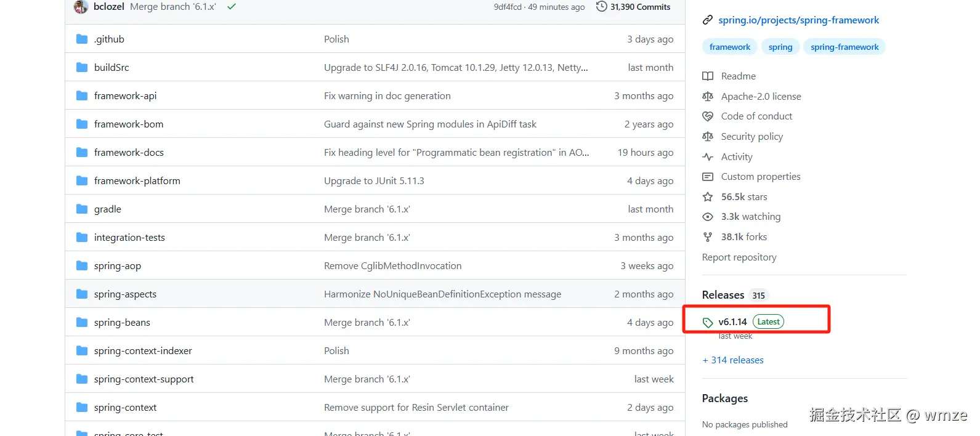Viewport: 980px width, 436px height.
Task: Open the buildSrc directory name
Action: (111, 67)
